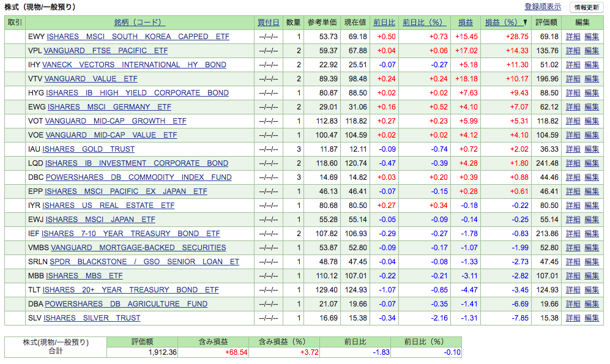Open ISHARES MSCI PACIFIC EX JAPAN ETF
The image size is (610, 364).
(x=126, y=191)
